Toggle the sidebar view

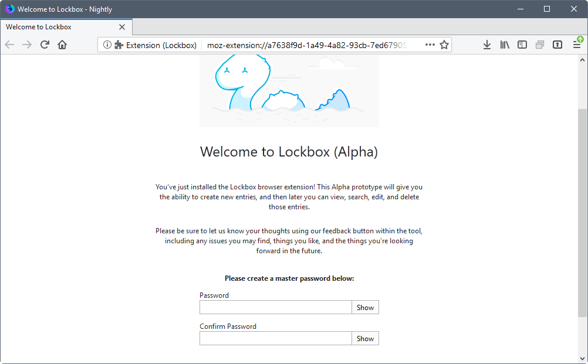[x=522, y=45]
